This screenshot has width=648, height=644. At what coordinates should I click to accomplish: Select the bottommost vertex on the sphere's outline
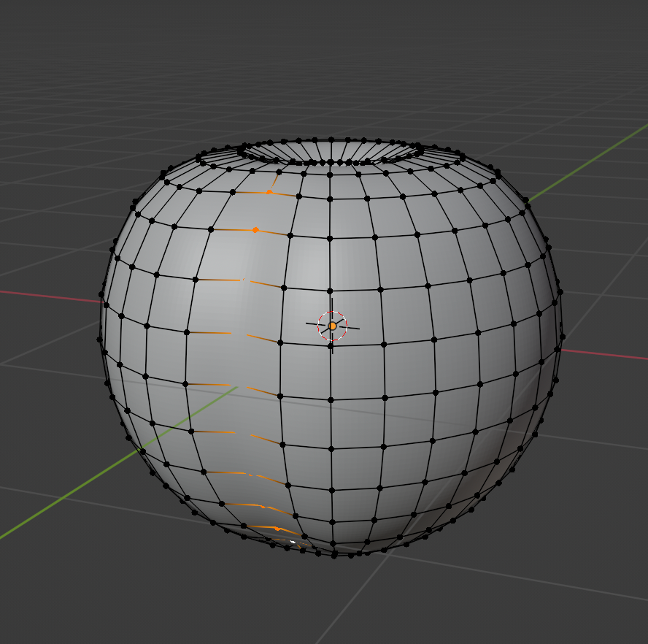click(x=334, y=556)
